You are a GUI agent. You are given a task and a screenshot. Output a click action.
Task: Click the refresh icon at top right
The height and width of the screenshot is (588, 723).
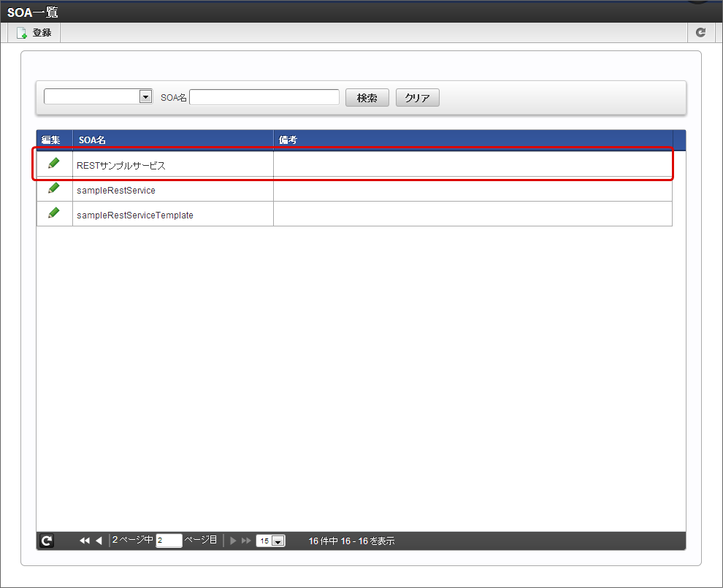[x=700, y=32]
